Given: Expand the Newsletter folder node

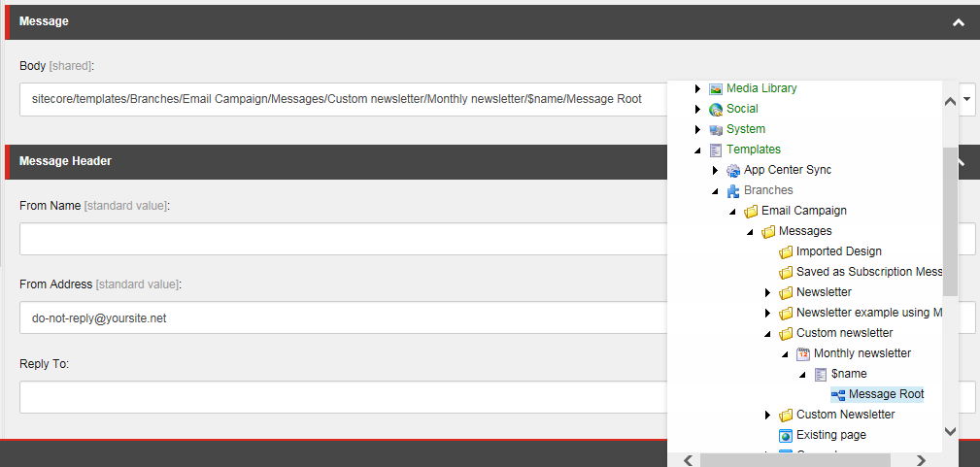Looking at the screenshot, I should coord(767,292).
